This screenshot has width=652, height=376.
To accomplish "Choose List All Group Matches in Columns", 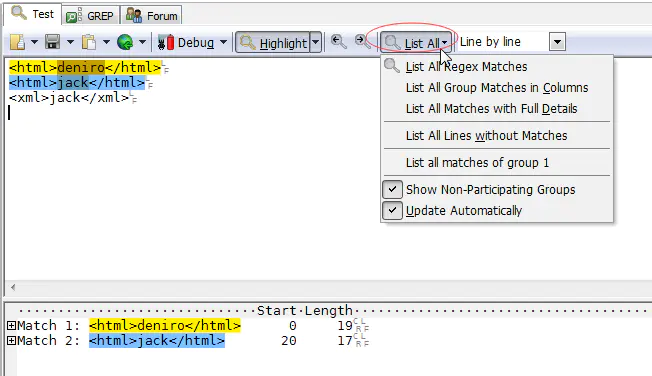I will pos(497,88).
